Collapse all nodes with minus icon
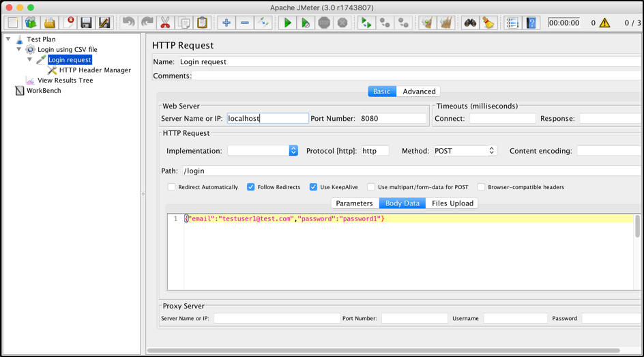The height and width of the screenshot is (357, 644). tap(245, 23)
